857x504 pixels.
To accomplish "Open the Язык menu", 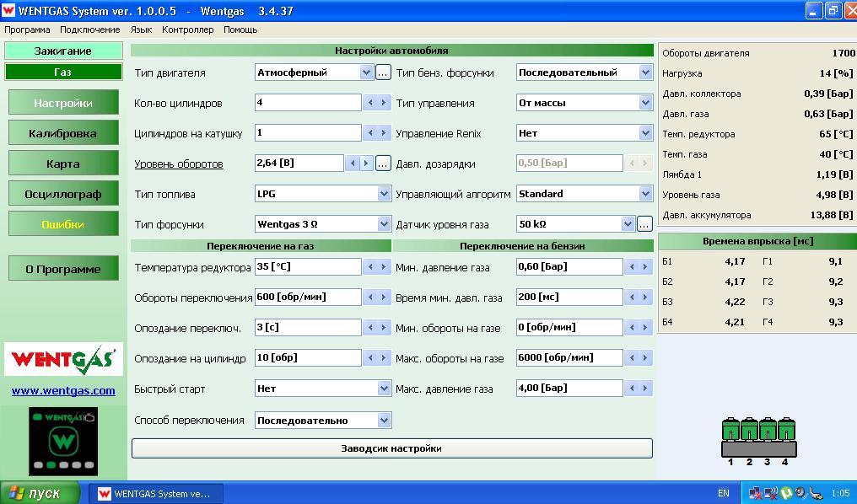I will coord(141,29).
